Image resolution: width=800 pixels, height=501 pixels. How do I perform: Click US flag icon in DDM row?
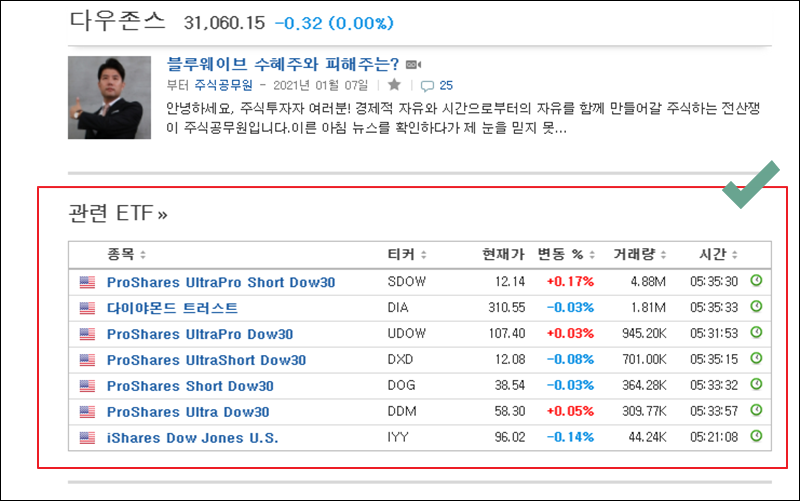[87, 412]
